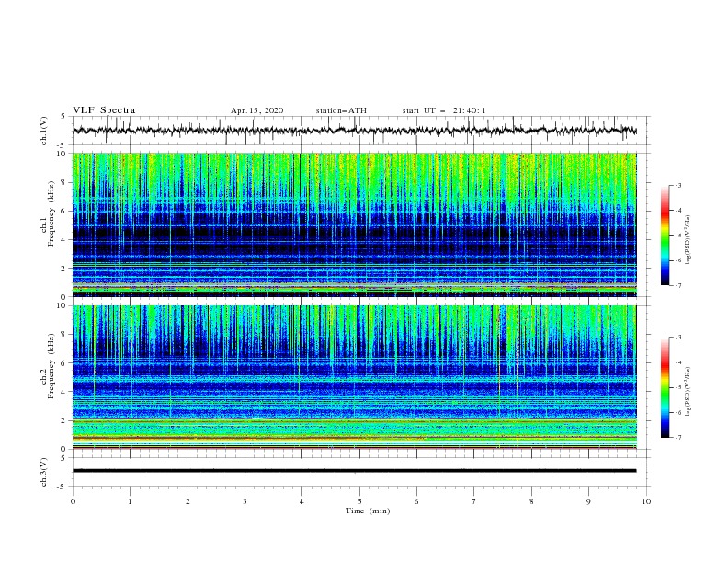
Task: Click the time axis tick label "7"
Action: pos(474,501)
